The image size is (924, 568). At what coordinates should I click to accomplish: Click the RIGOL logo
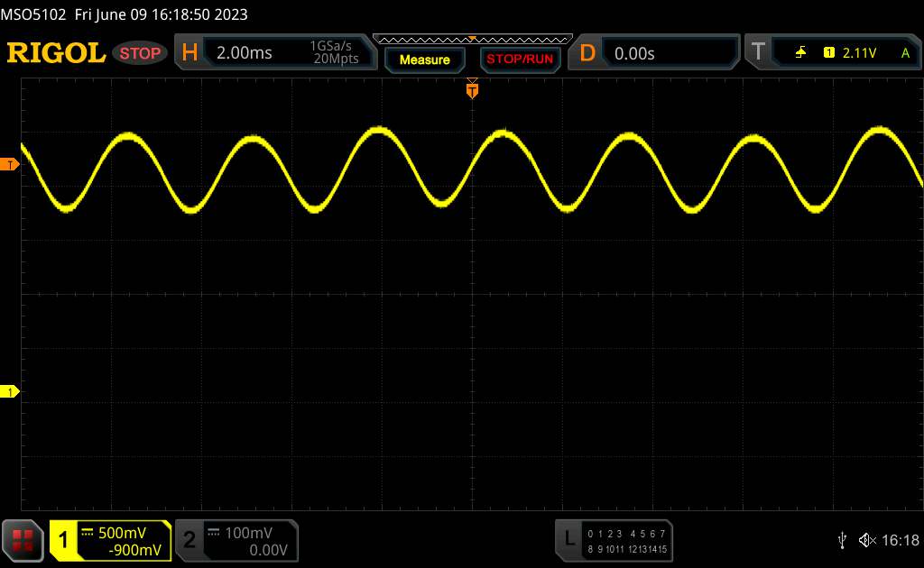56,53
